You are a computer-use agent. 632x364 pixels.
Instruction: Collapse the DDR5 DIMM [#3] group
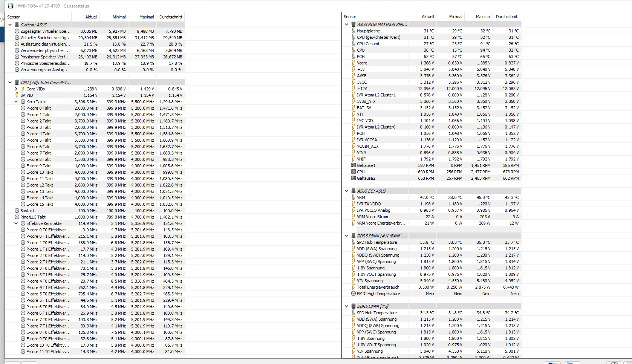[347, 306]
